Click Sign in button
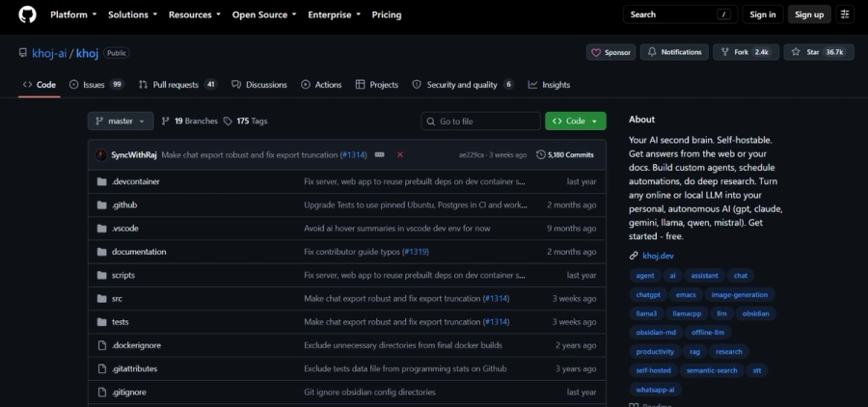The image size is (868, 407). click(x=762, y=15)
